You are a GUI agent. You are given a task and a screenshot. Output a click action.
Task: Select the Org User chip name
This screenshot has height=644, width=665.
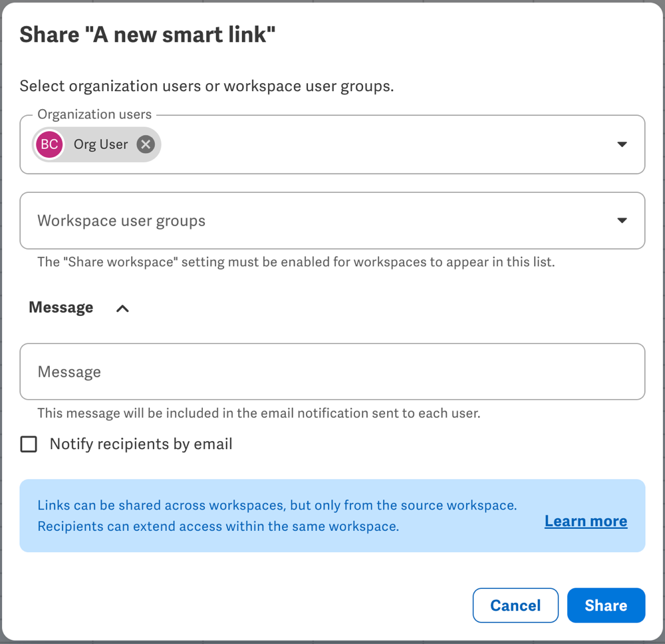pyautogui.click(x=100, y=144)
